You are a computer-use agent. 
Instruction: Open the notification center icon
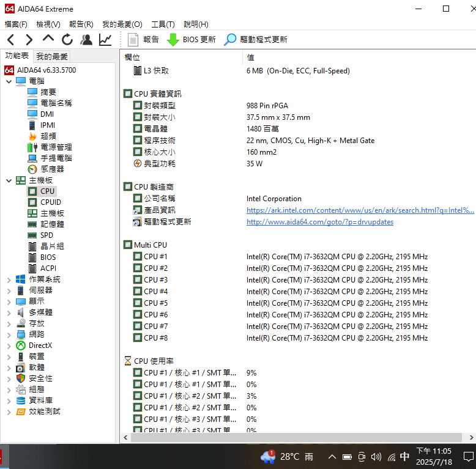468,457
